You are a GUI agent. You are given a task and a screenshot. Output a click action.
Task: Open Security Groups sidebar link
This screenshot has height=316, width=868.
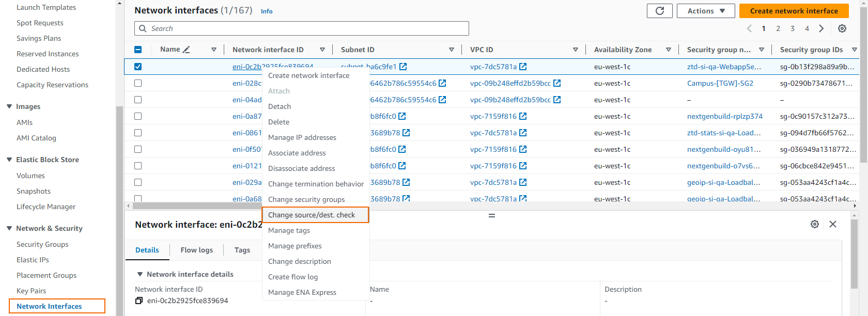pos(42,244)
